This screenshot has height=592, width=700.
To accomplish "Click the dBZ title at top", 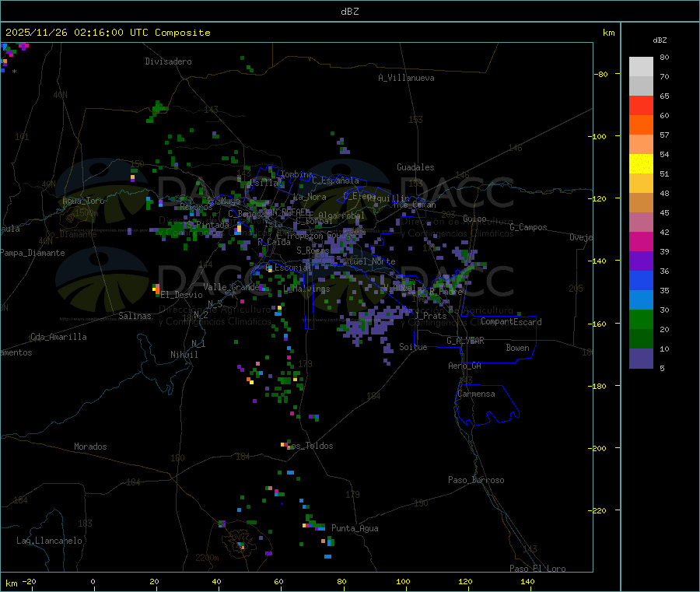I will click(x=349, y=12).
